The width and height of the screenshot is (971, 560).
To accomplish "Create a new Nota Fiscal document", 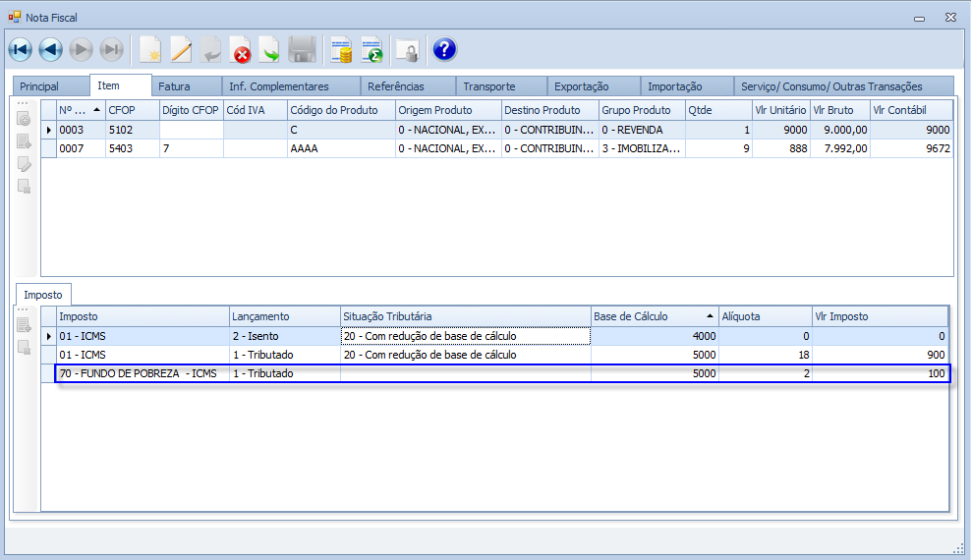I will pyautogui.click(x=149, y=50).
